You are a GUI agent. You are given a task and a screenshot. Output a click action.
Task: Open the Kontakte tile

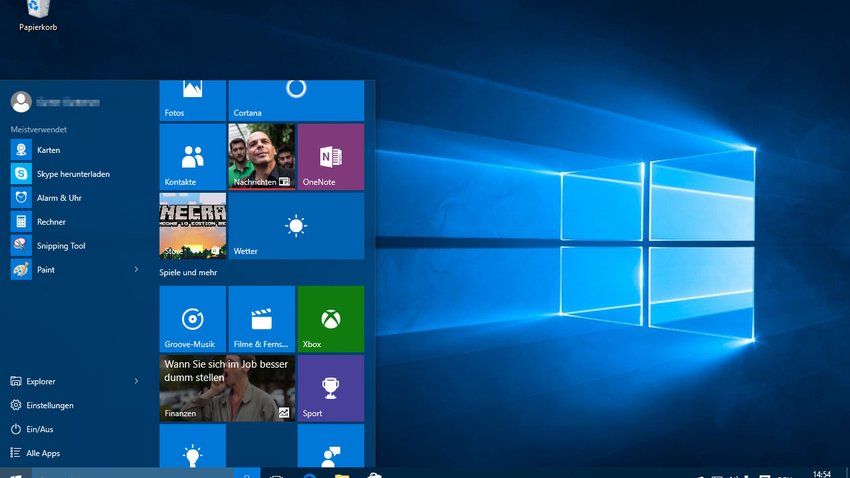point(192,157)
